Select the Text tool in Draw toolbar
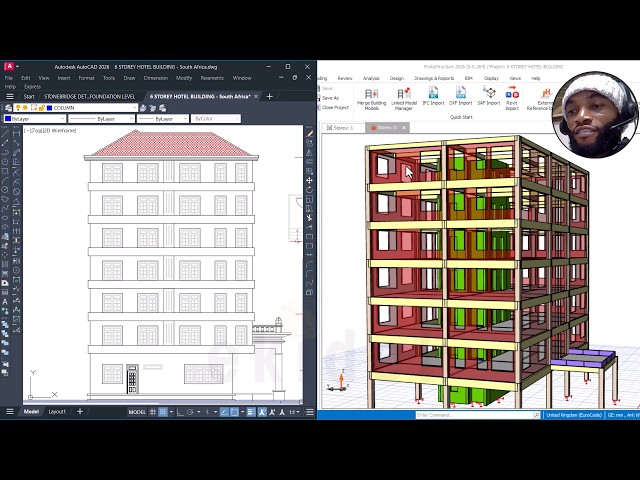This screenshot has height=480, width=640. (x=5, y=302)
